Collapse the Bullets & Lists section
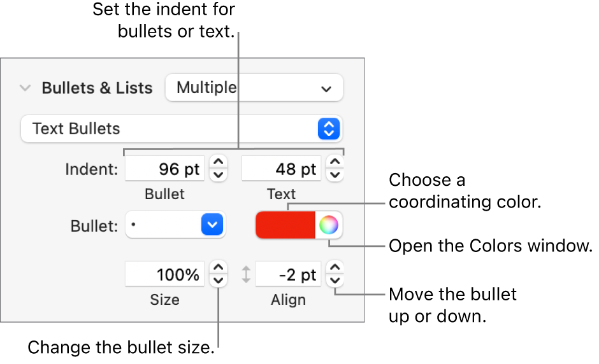 (x=25, y=88)
